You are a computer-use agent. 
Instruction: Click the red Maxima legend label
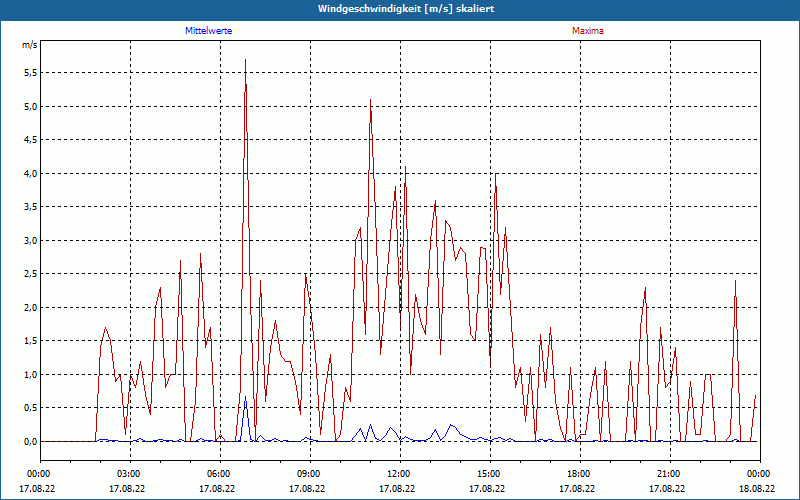(x=588, y=31)
